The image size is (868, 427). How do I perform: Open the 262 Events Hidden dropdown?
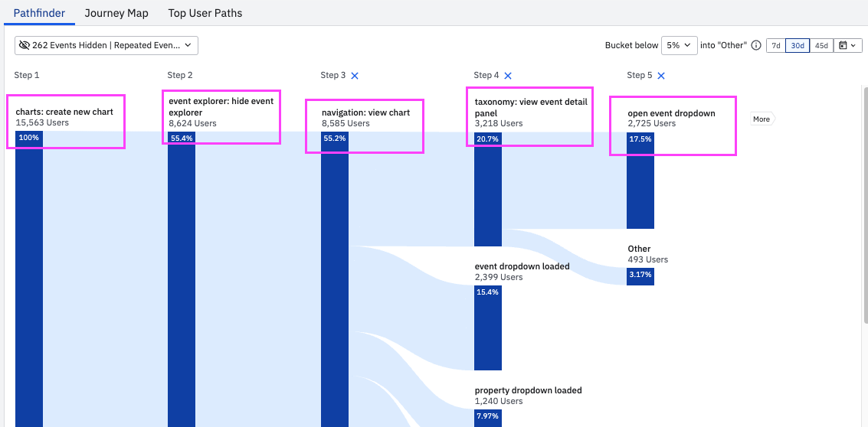click(106, 46)
